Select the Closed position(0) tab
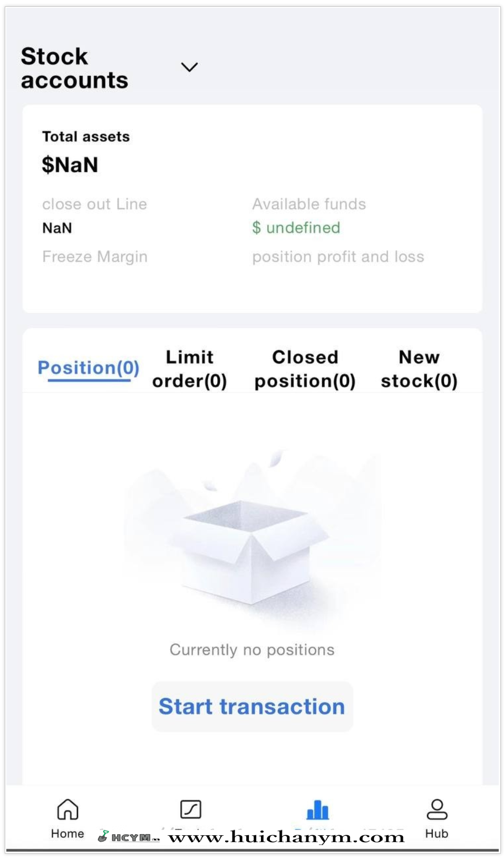The width and height of the screenshot is (504, 859). tap(305, 369)
